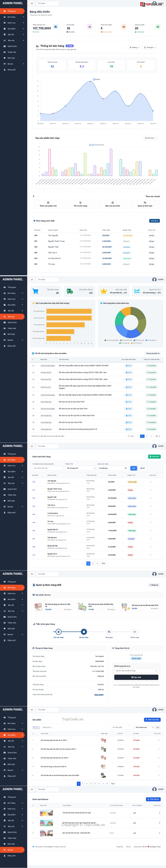The image size is (166, 868).
Task: Open the Báo cáo tài chính quick action
Action: 113,204
